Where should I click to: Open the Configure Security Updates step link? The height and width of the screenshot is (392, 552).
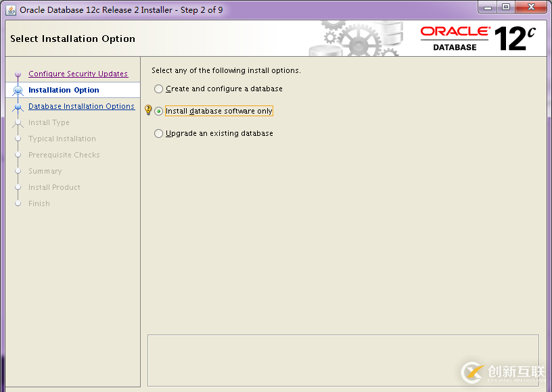78,74
